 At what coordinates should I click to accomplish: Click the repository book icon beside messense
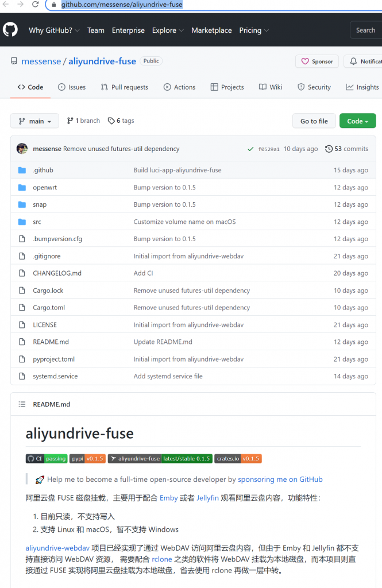pyautogui.click(x=14, y=61)
